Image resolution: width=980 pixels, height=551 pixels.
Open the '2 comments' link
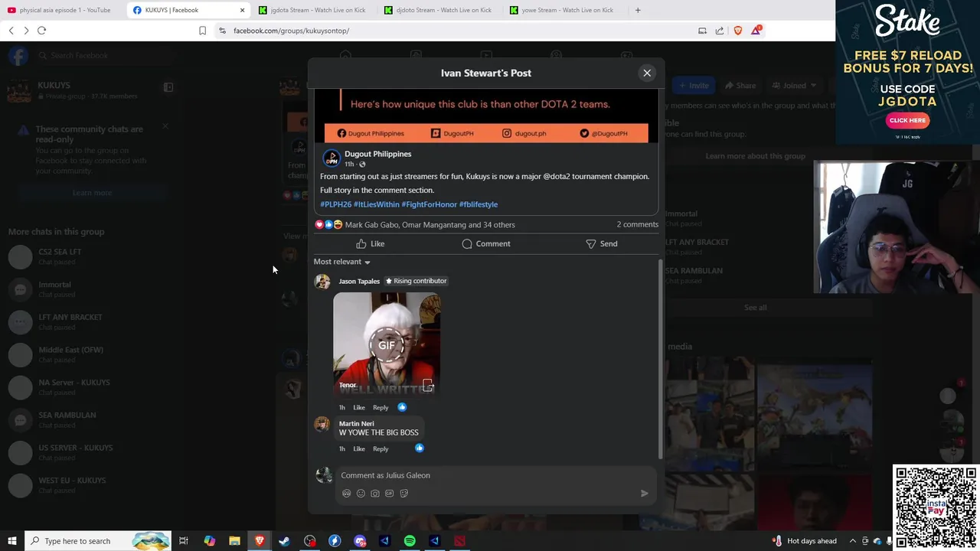[x=637, y=224]
